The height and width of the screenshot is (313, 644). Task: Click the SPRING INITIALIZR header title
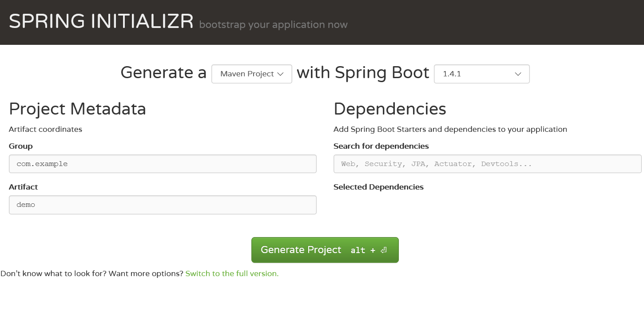point(101,21)
